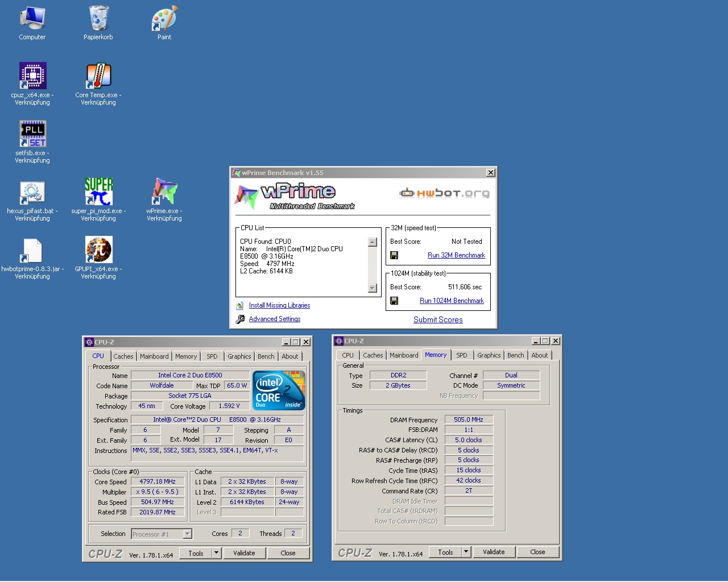This screenshot has width=728, height=582.
Task: Click the Intel Core 2 Duo badge
Action: point(279,390)
